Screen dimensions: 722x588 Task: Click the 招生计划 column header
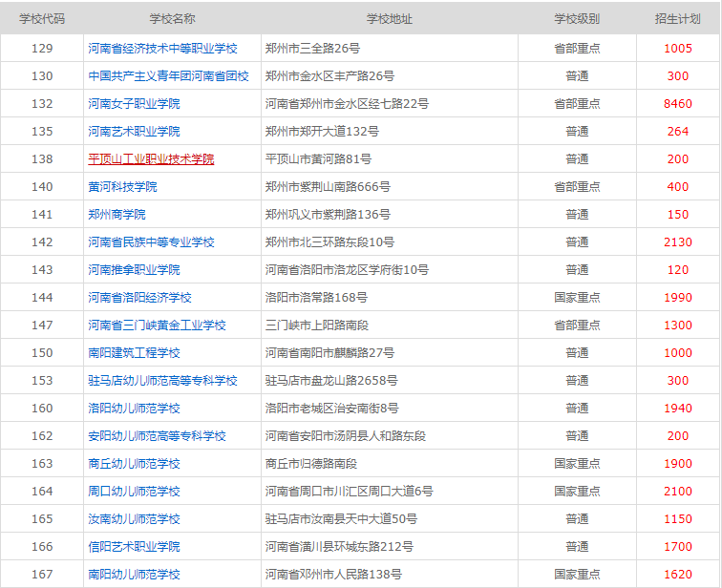(677, 18)
